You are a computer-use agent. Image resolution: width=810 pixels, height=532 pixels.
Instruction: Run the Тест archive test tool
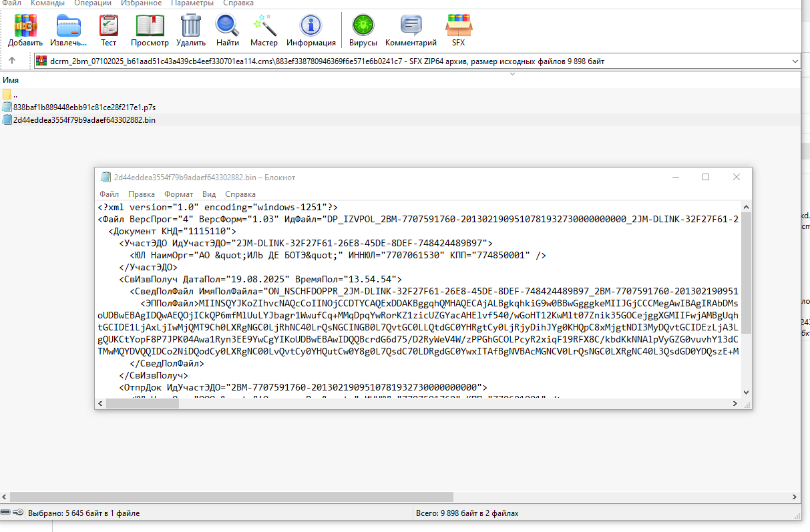(109, 25)
